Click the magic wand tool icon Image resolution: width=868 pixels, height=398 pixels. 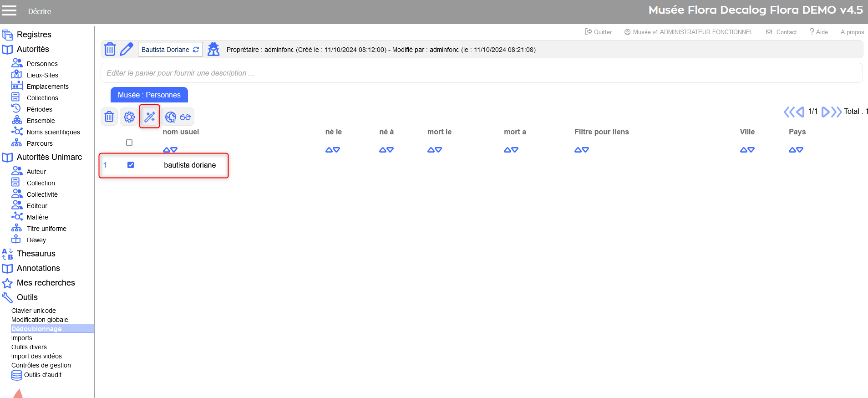pos(149,117)
